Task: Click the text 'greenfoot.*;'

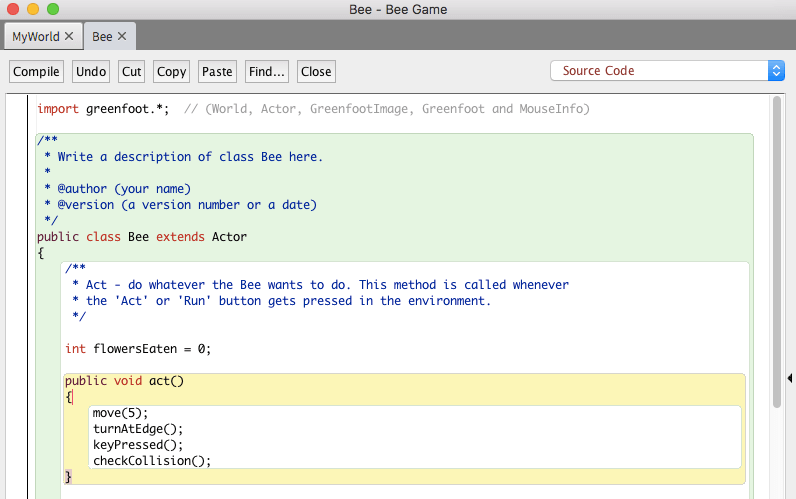Action: tap(127, 109)
